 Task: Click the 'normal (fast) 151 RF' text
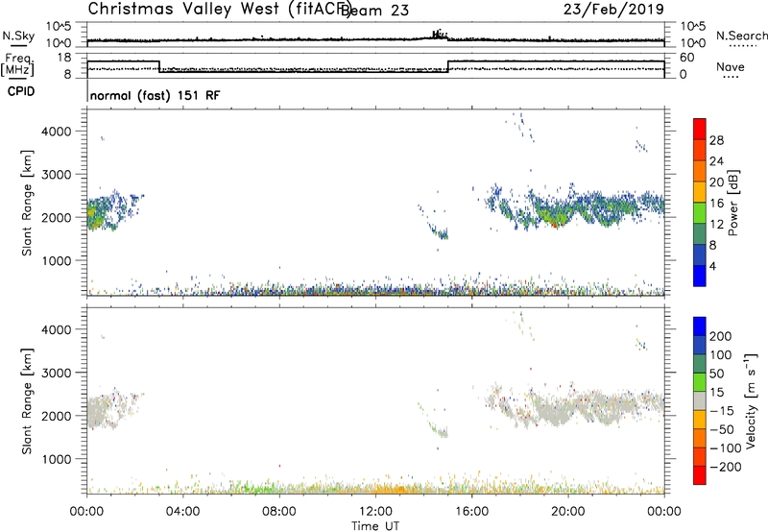click(156, 95)
